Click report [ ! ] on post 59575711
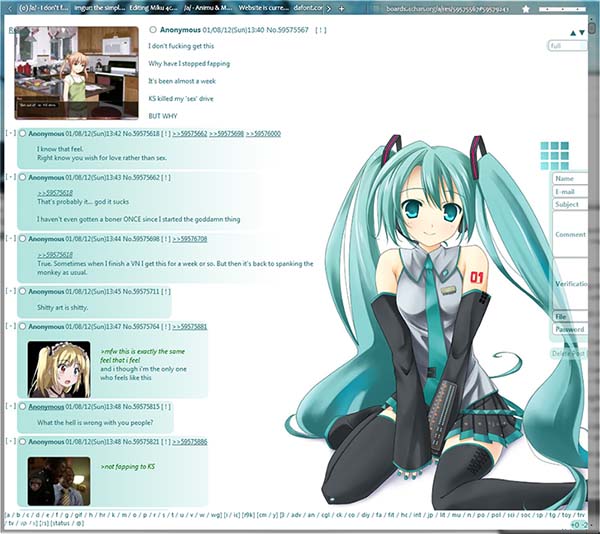This screenshot has width=600, height=534. pos(166,291)
